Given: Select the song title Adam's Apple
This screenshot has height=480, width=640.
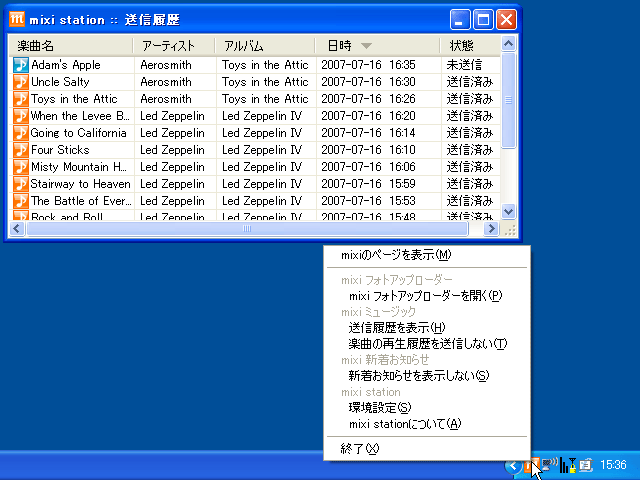Looking at the screenshot, I should tap(66, 65).
